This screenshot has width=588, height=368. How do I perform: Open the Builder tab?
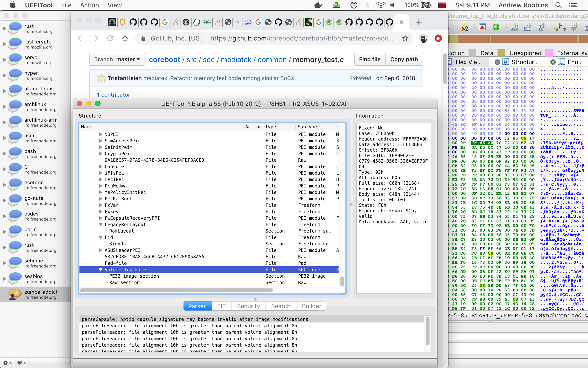click(311, 306)
